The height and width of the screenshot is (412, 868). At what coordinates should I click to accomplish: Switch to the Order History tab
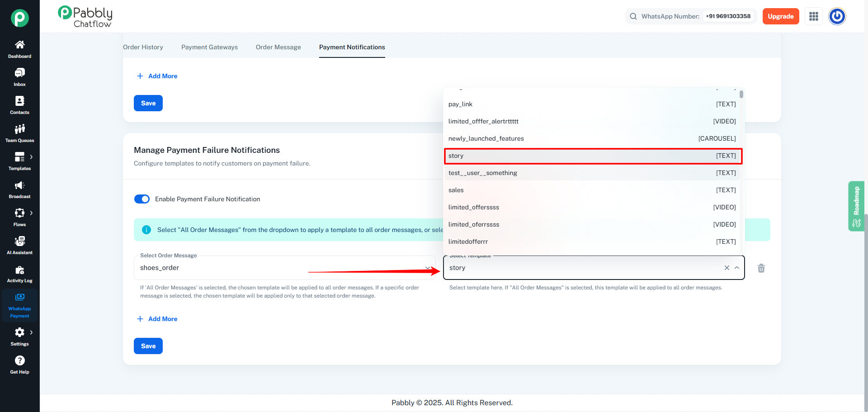(143, 47)
